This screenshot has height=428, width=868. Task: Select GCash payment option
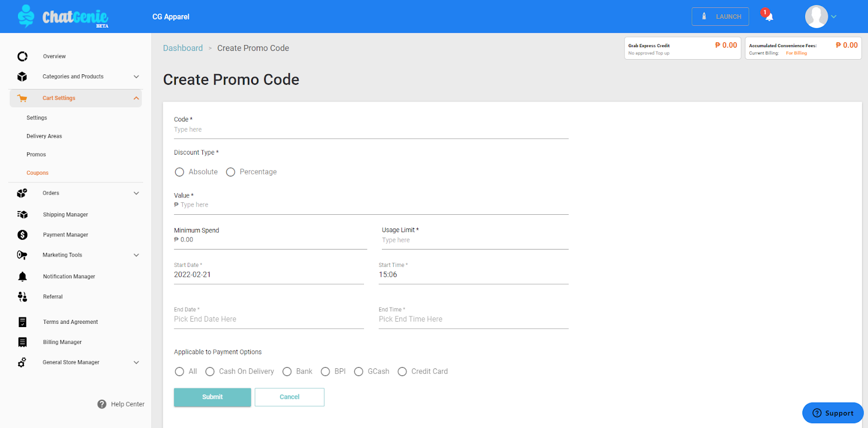click(x=359, y=372)
